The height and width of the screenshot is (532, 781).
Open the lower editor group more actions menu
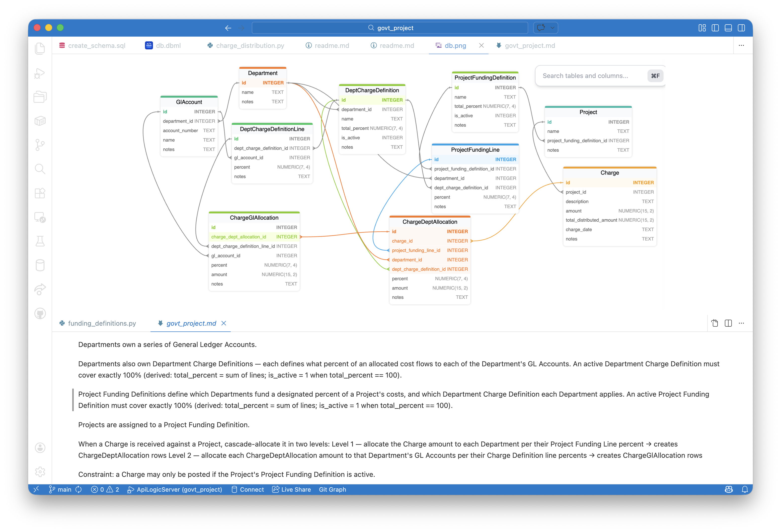point(741,323)
